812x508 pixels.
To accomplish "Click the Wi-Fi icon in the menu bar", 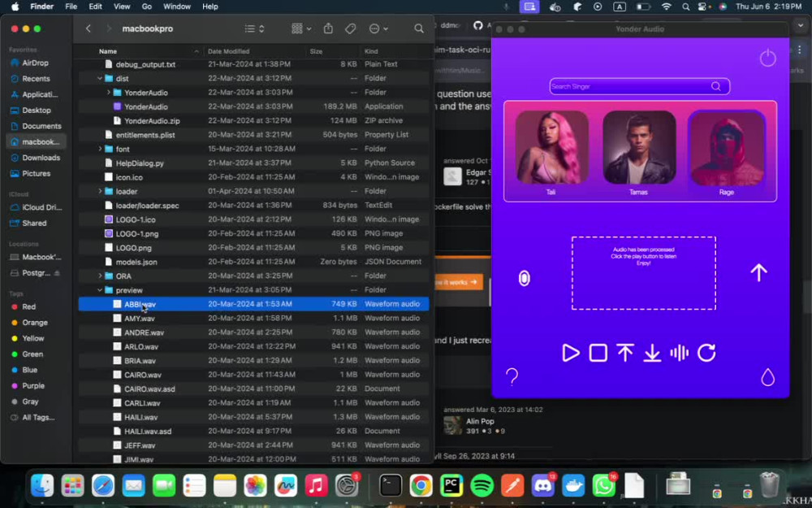I will pos(667,7).
